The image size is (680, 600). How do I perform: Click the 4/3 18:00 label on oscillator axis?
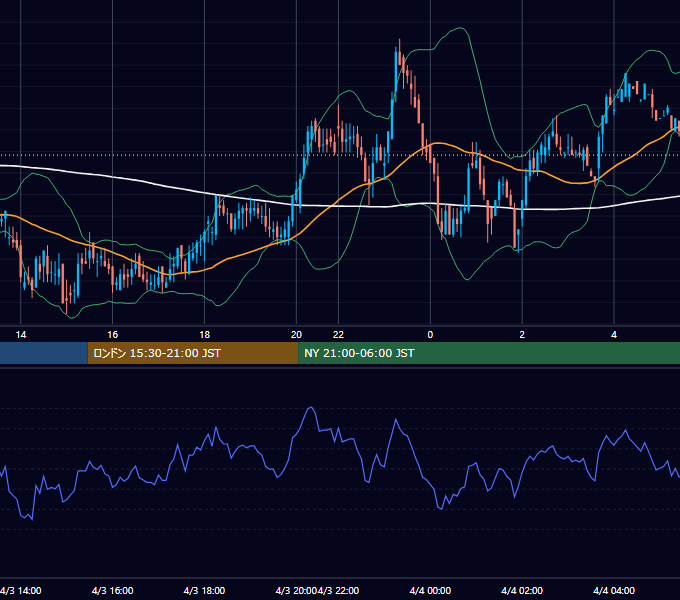click(204, 590)
